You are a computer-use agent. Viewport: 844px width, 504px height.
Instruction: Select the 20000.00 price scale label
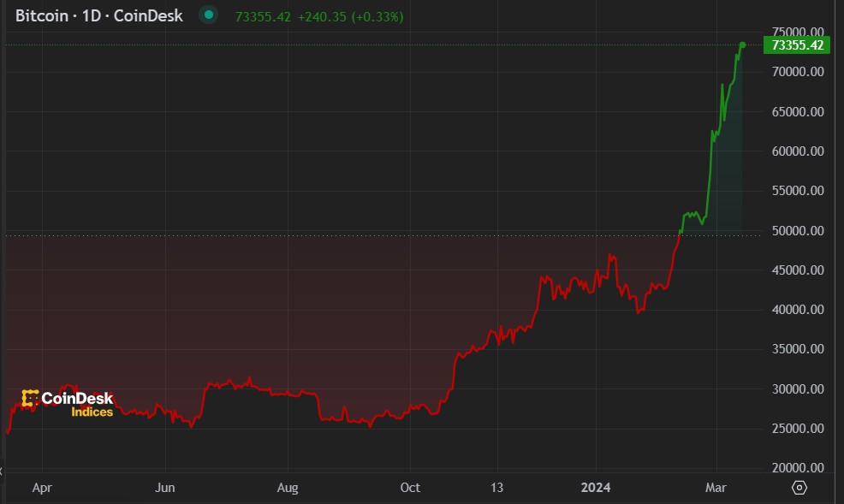pos(798,468)
